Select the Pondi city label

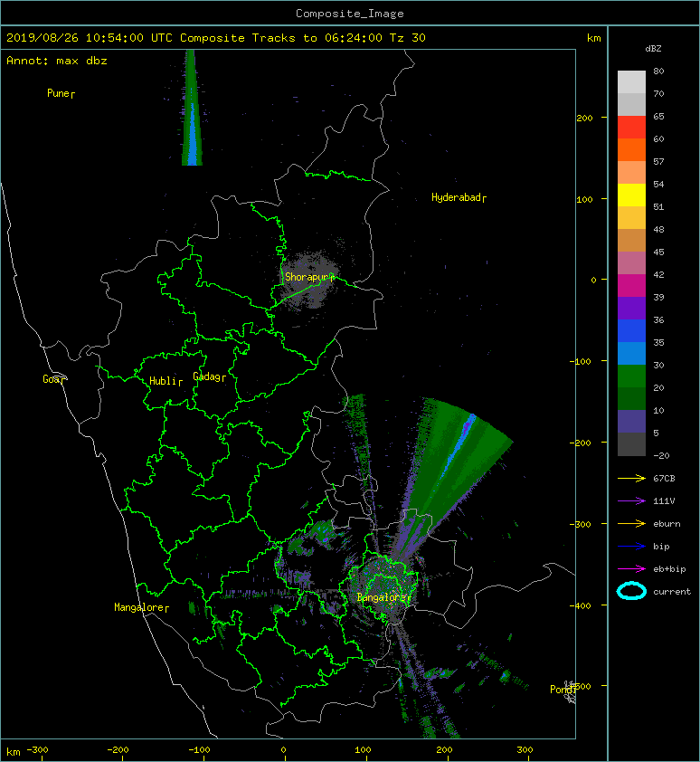pos(563,689)
